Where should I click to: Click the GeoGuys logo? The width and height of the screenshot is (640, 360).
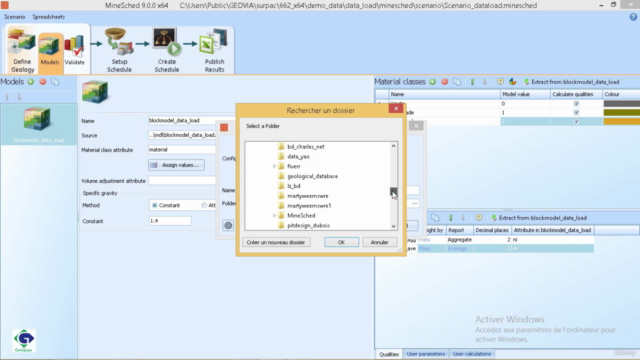24,340
